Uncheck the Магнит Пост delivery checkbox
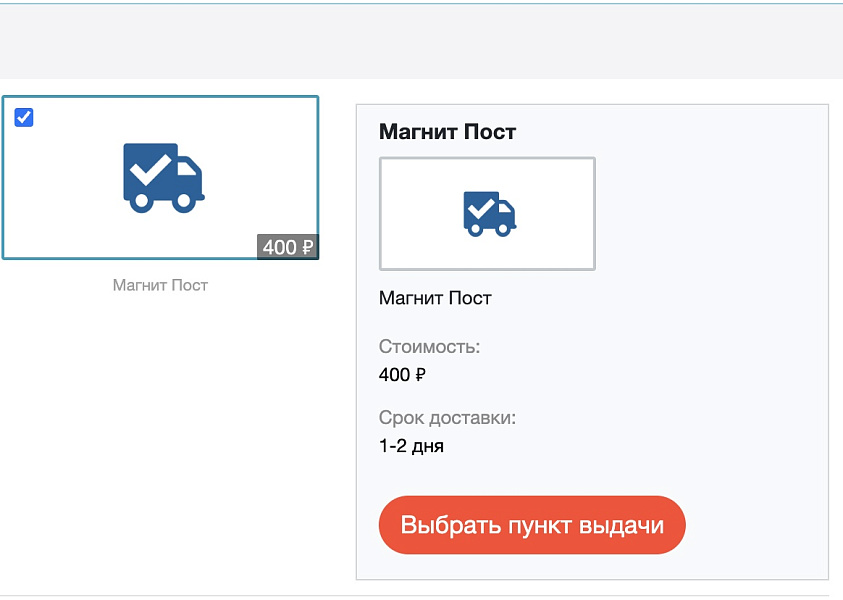843x600 pixels. coord(24,118)
